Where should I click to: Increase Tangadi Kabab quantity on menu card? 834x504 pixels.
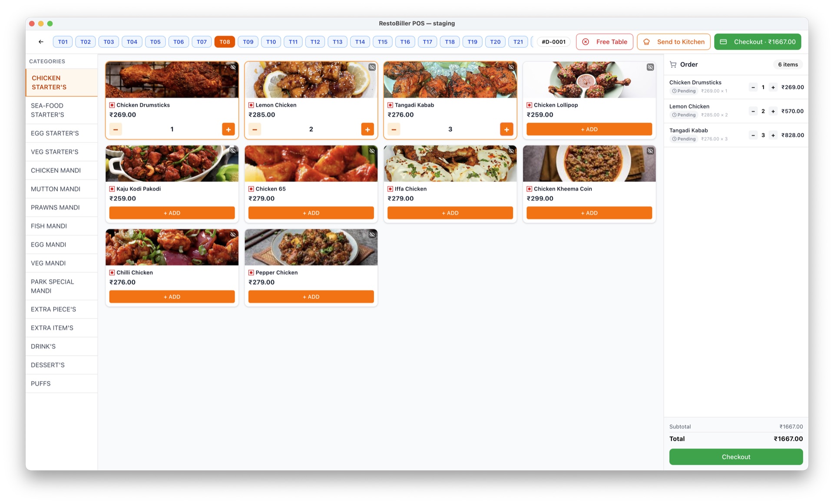tap(506, 129)
